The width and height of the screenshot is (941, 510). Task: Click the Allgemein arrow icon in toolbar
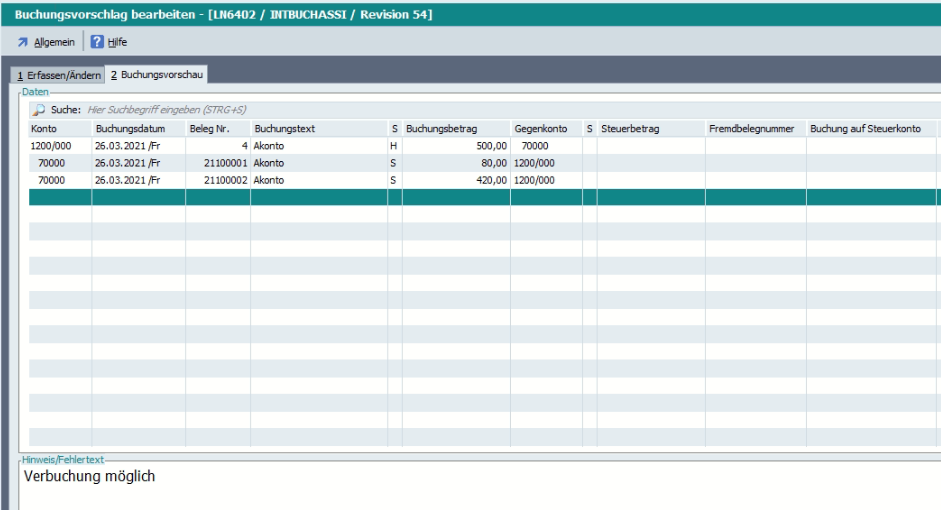tap(22, 42)
